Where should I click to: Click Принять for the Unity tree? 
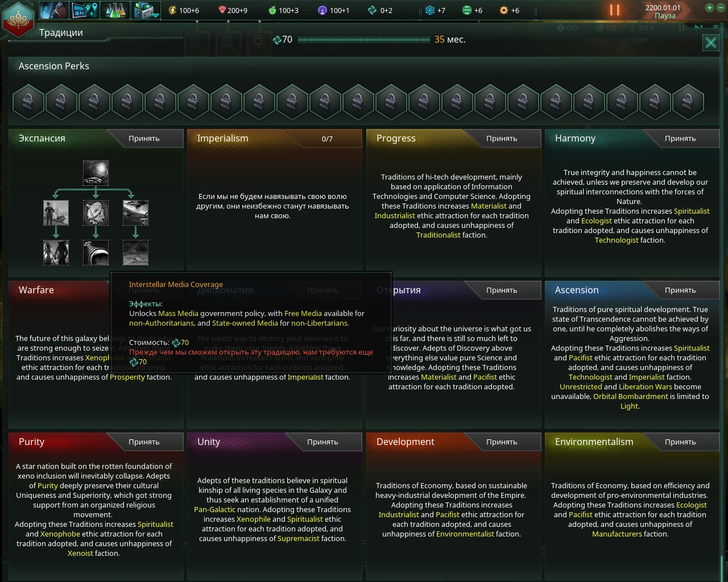[x=322, y=442]
